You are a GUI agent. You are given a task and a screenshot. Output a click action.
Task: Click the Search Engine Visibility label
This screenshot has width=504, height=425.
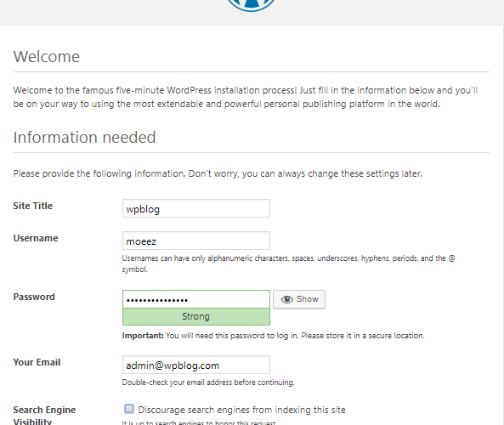coord(44,416)
